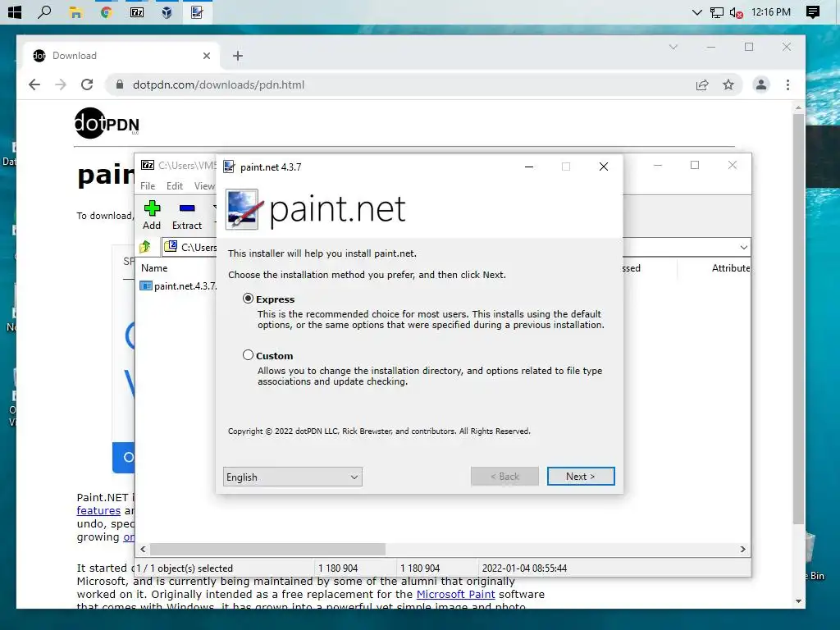Screen dimensions: 840x630
Task: Click left arrow of 7-Zip horizontal scrollbar
Action: [143, 549]
